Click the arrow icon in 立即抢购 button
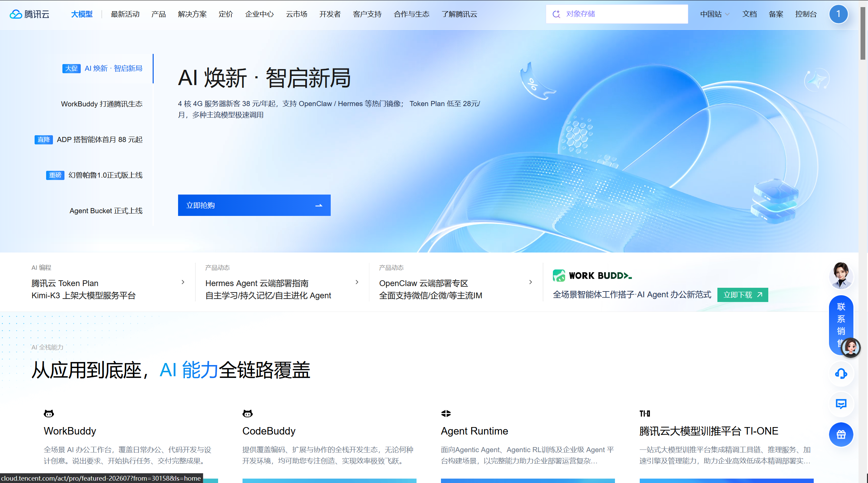Viewport: 868px width, 483px height. pos(319,205)
